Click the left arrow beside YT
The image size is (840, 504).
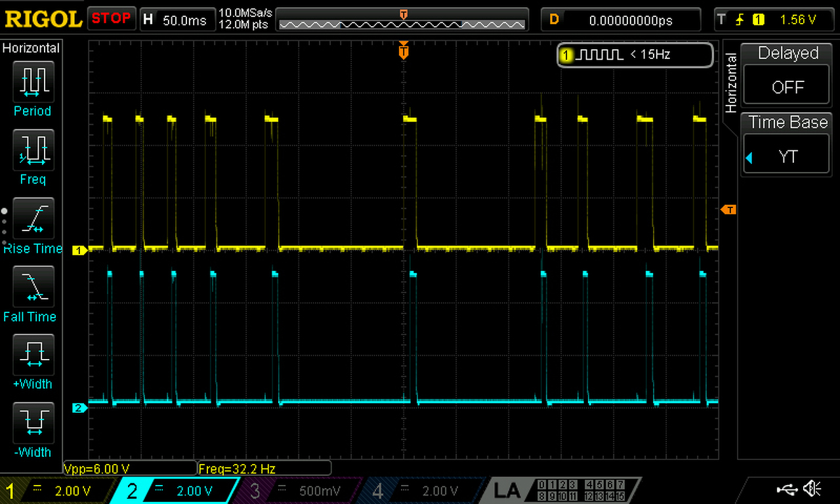coord(749,157)
